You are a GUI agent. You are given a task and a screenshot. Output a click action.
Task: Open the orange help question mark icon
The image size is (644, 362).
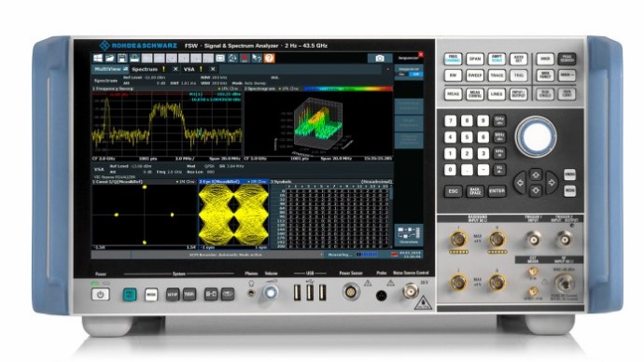pyautogui.click(x=269, y=58)
